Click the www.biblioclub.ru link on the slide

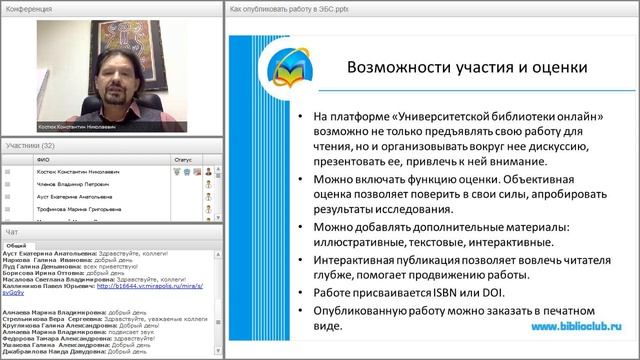click(576, 326)
